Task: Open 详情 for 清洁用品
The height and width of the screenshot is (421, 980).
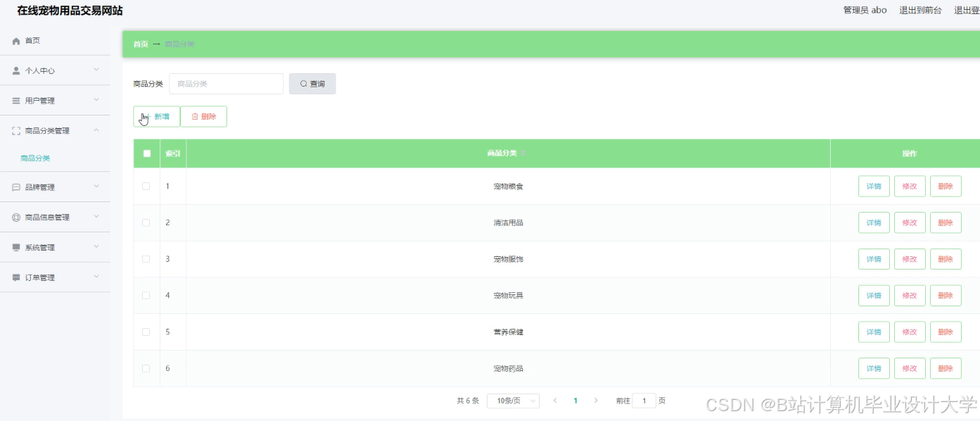Action: click(x=874, y=222)
